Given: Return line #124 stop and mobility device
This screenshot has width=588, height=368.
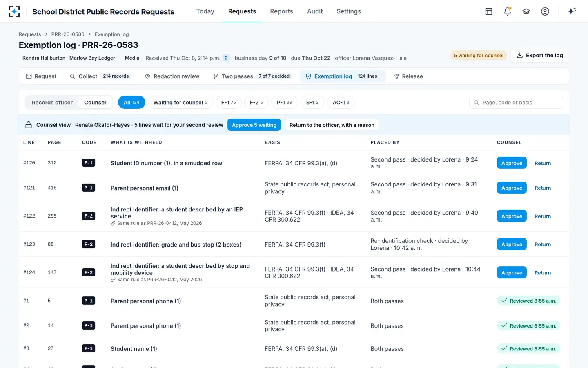Looking at the screenshot, I should [x=543, y=273].
